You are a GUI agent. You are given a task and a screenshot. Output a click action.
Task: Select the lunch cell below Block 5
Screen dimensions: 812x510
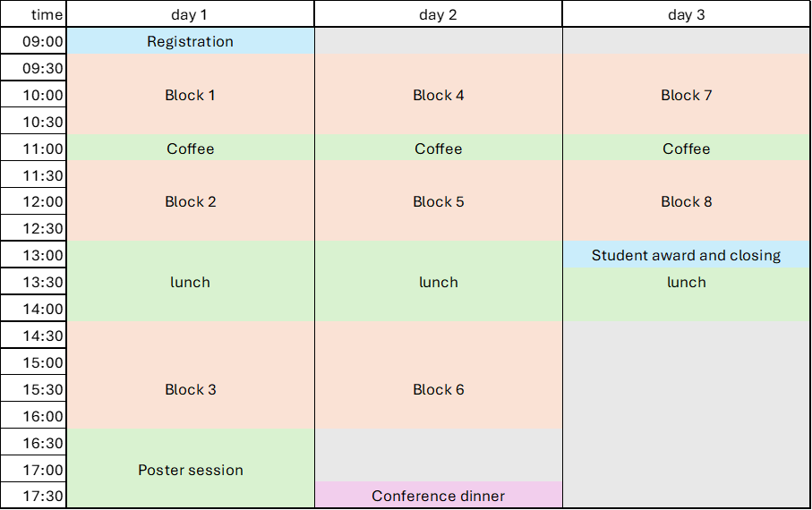pos(439,282)
